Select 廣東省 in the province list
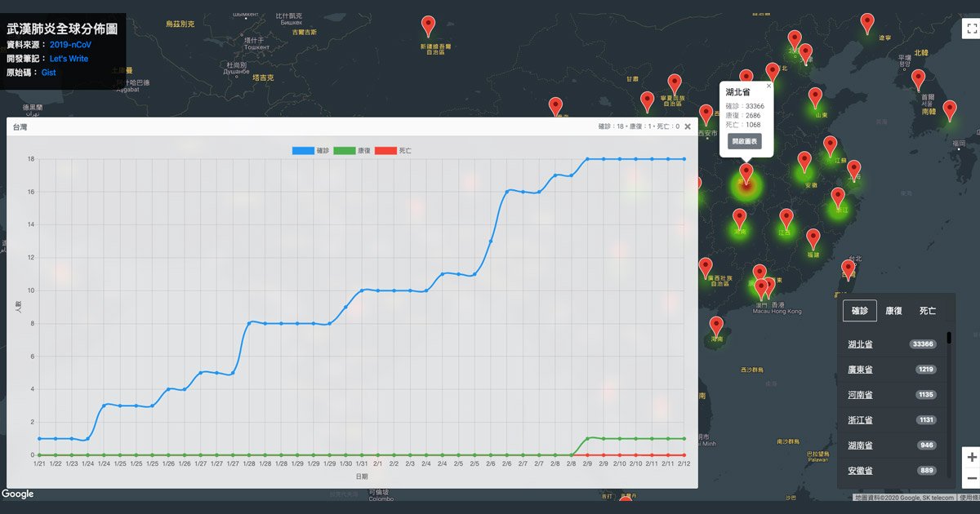The width and height of the screenshot is (980, 514). pyautogui.click(x=860, y=370)
